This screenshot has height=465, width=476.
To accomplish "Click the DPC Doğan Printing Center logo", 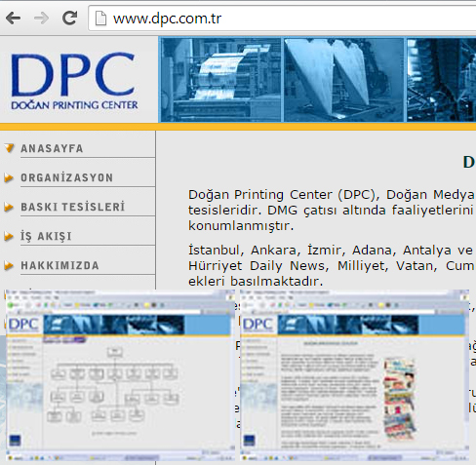I will tap(74, 81).
